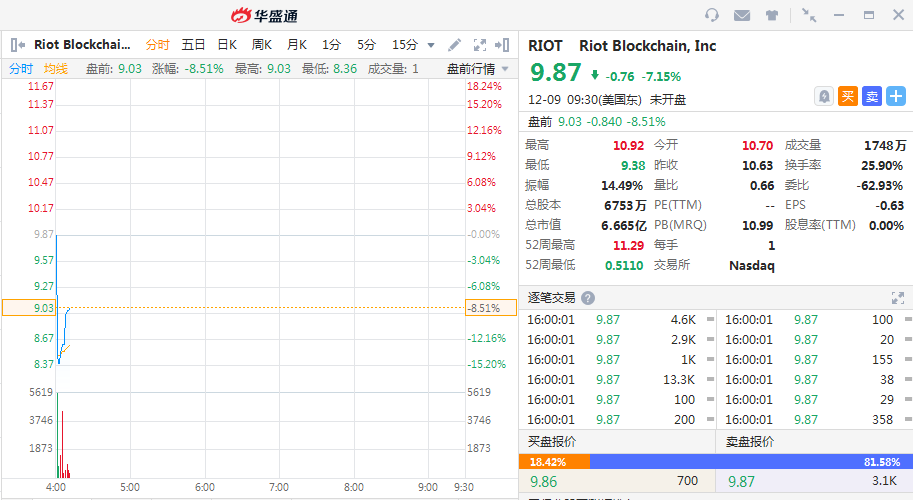Open customer service headset icon
Image resolution: width=913 pixels, height=500 pixels.
point(712,15)
